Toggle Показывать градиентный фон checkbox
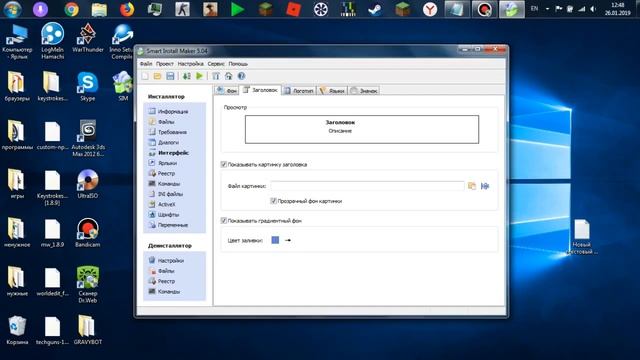The width and height of the screenshot is (640, 360). [224, 220]
